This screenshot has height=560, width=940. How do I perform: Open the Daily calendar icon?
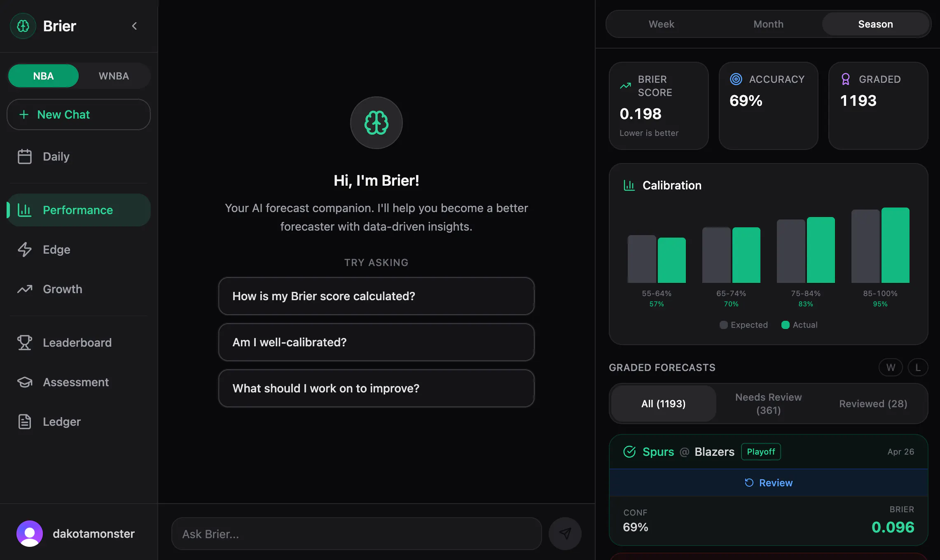tap(25, 156)
